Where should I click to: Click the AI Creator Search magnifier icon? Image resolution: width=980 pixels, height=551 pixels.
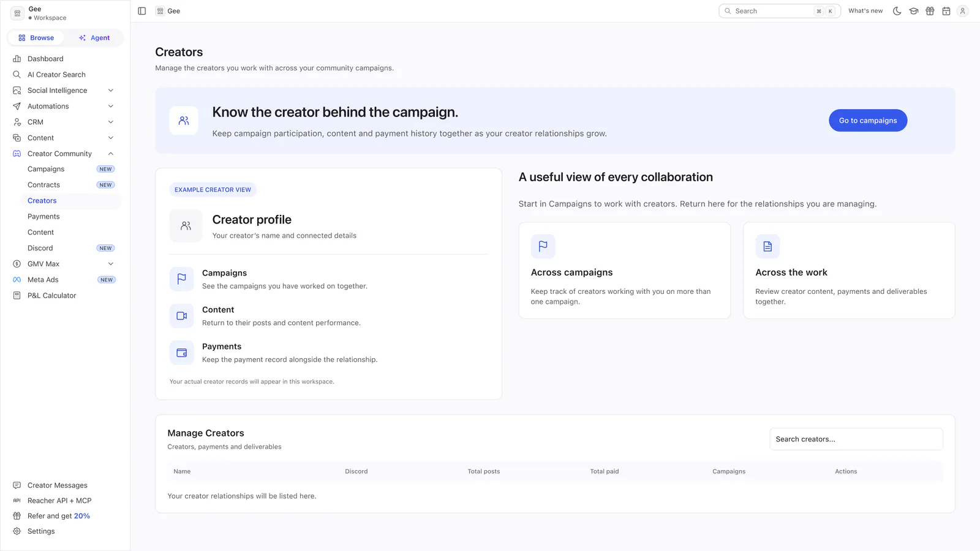tap(17, 75)
